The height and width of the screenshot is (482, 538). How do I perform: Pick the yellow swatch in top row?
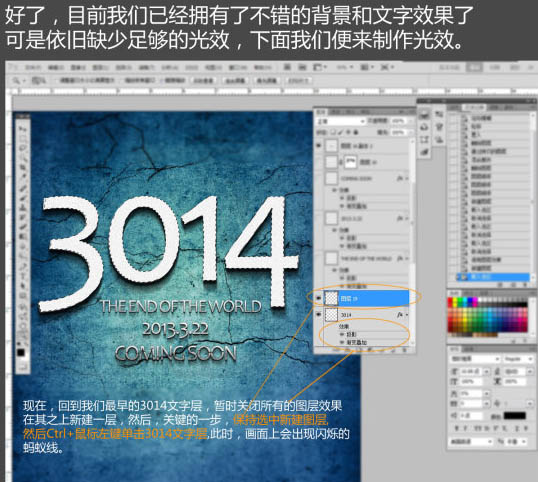(456, 301)
